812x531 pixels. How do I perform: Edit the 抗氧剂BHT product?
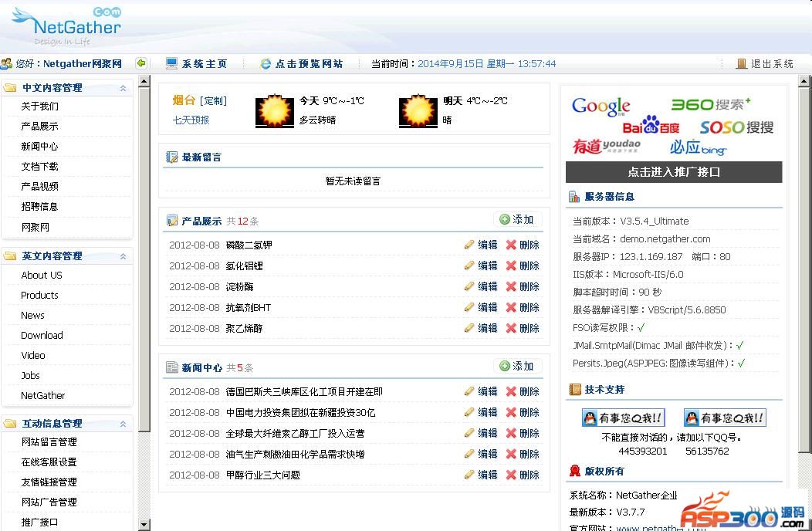click(x=481, y=307)
